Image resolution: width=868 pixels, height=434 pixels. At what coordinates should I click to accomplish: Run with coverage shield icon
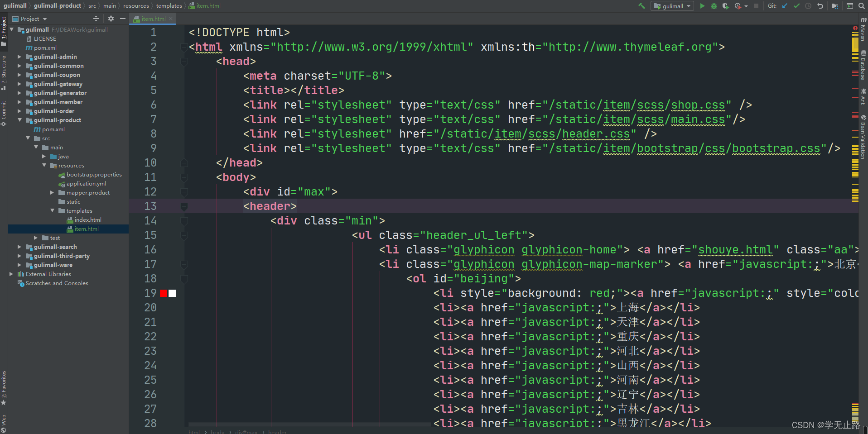click(x=725, y=6)
